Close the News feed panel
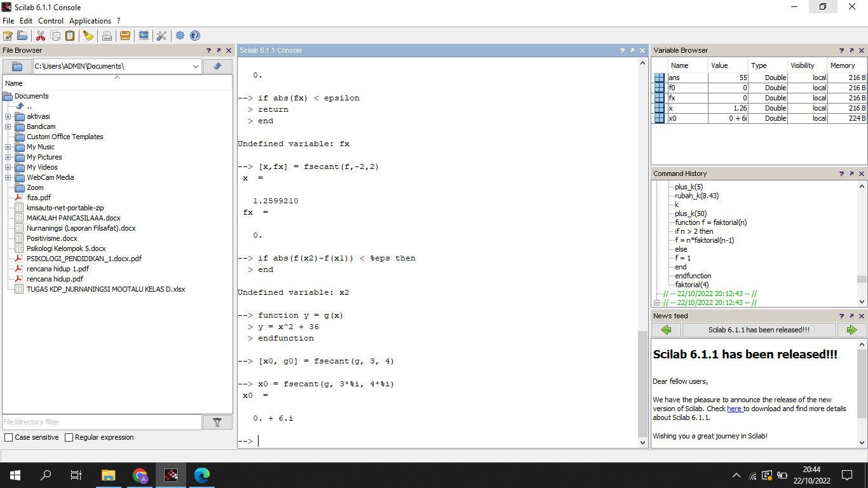 [862, 316]
